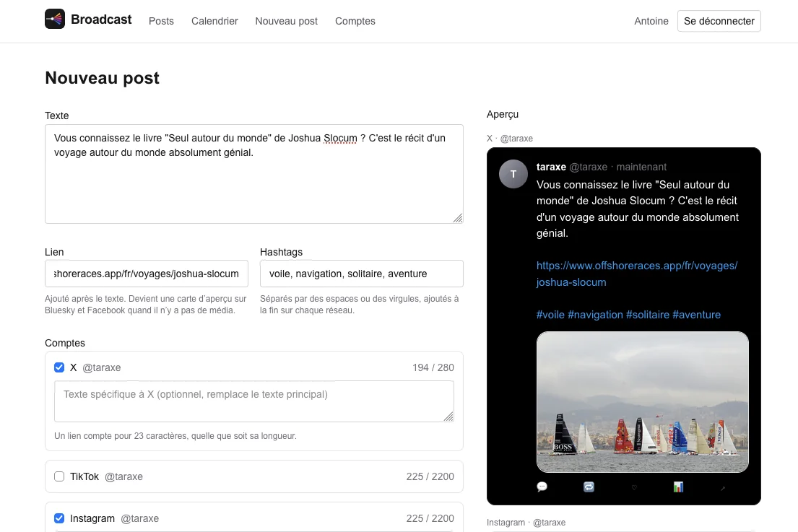Click the Broadcast logo icon
798x532 pixels.
click(54, 19)
